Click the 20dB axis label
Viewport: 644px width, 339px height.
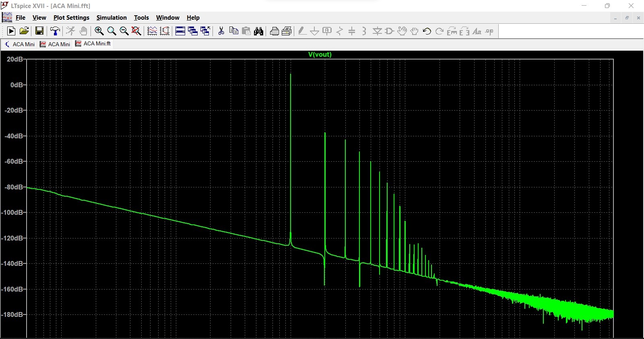15,59
